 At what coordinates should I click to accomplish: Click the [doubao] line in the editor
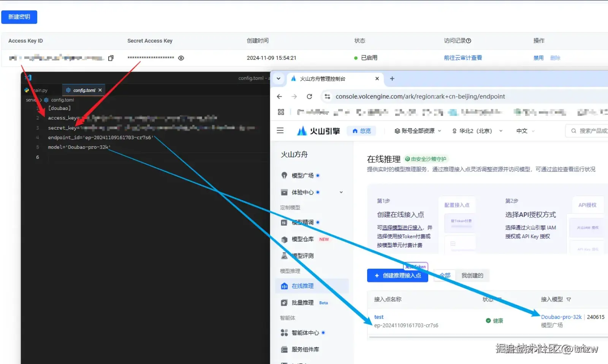tap(59, 108)
